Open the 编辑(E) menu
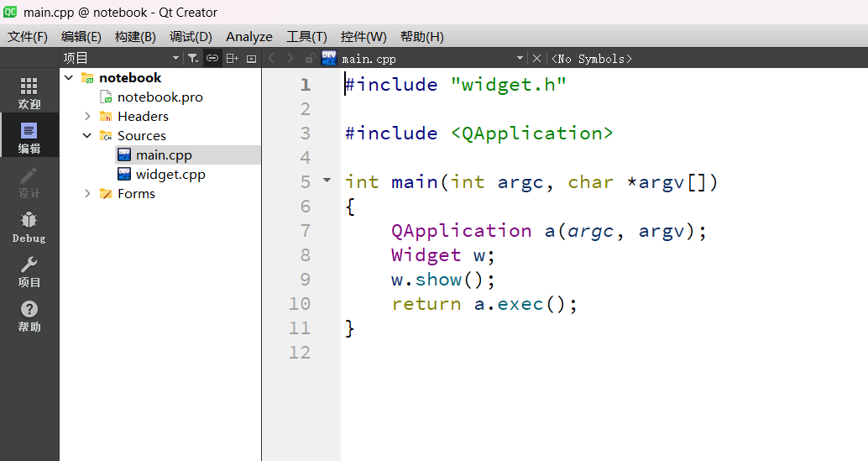The width and height of the screenshot is (868, 461). (81, 36)
